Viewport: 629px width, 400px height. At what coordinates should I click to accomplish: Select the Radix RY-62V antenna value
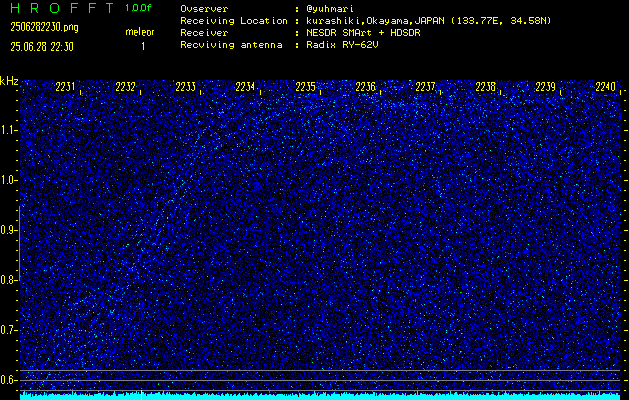click(x=342, y=45)
